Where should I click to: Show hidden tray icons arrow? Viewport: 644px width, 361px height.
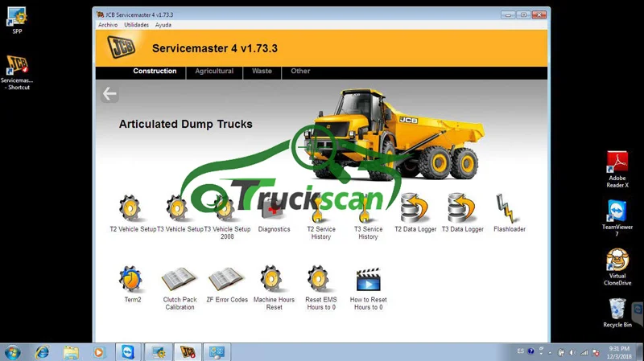(551, 352)
